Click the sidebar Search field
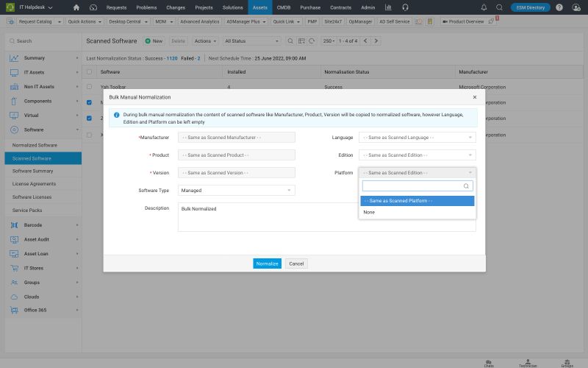The width and height of the screenshot is (588, 368). [43, 41]
